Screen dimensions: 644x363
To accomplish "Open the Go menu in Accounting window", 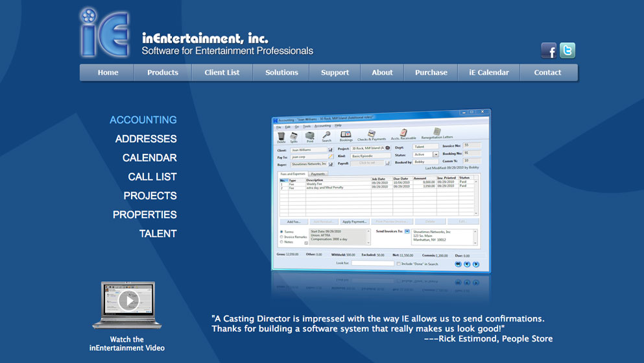I will click(296, 127).
